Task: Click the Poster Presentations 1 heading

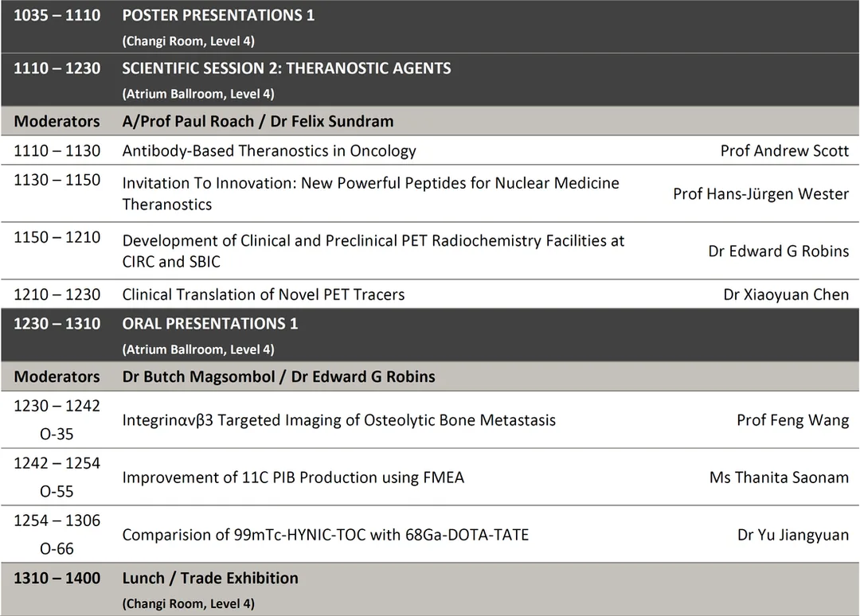Action: 218,15
